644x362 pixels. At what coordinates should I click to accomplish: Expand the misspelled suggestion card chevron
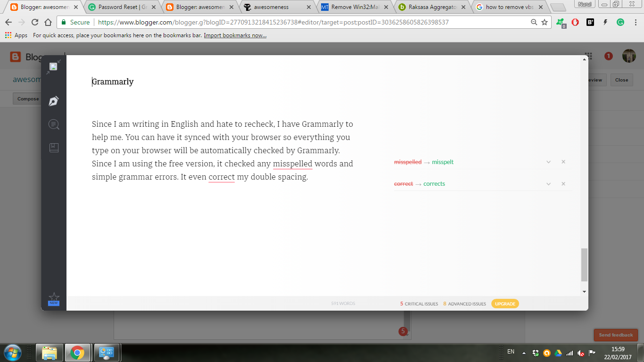point(548,162)
